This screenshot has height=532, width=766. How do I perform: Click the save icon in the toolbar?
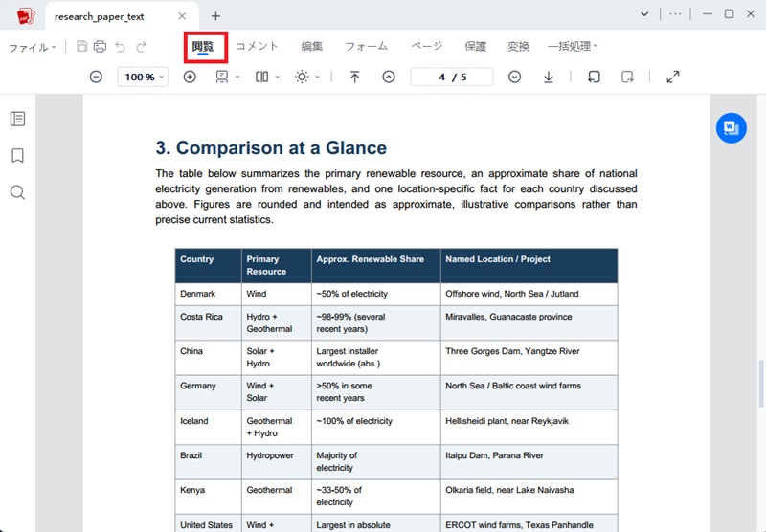click(82, 46)
